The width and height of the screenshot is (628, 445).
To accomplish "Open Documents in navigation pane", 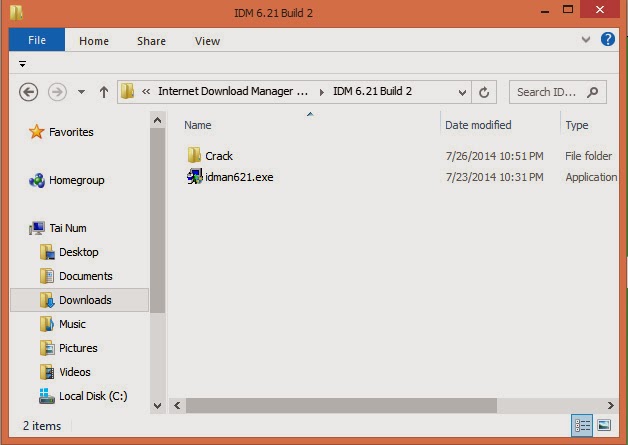I will click(x=85, y=276).
